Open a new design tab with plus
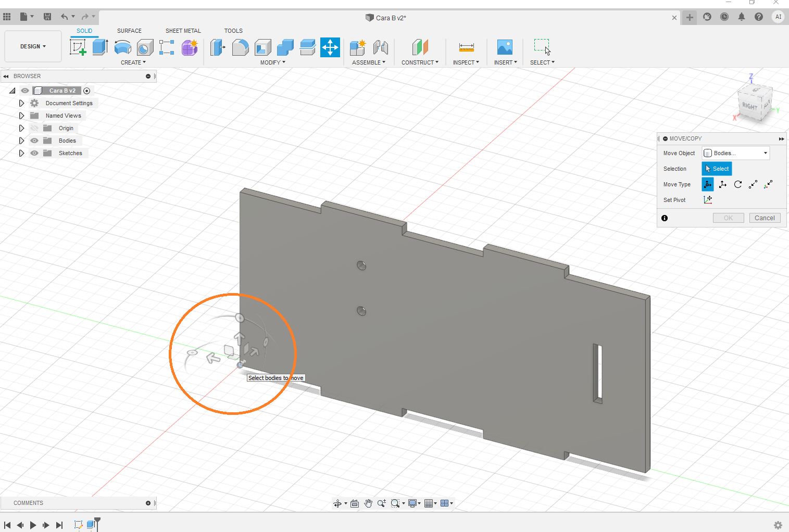The width and height of the screenshot is (789, 532). click(690, 17)
